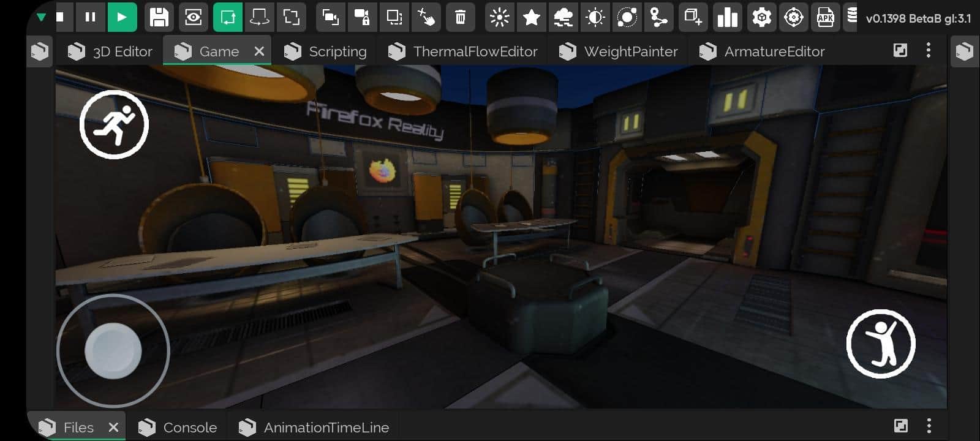Viewport: 980px width, 441px height.
Task: Open the gear with cube settings icon
Action: (761, 17)
